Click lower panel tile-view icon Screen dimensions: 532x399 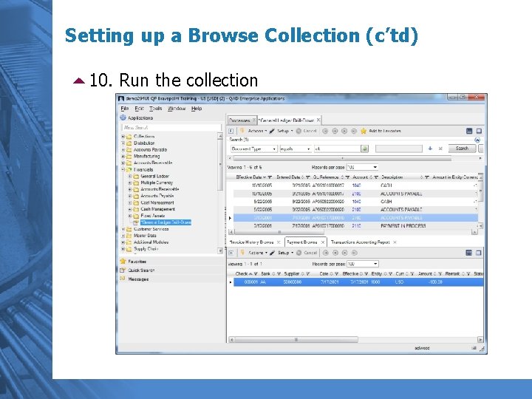coord(469,253)
